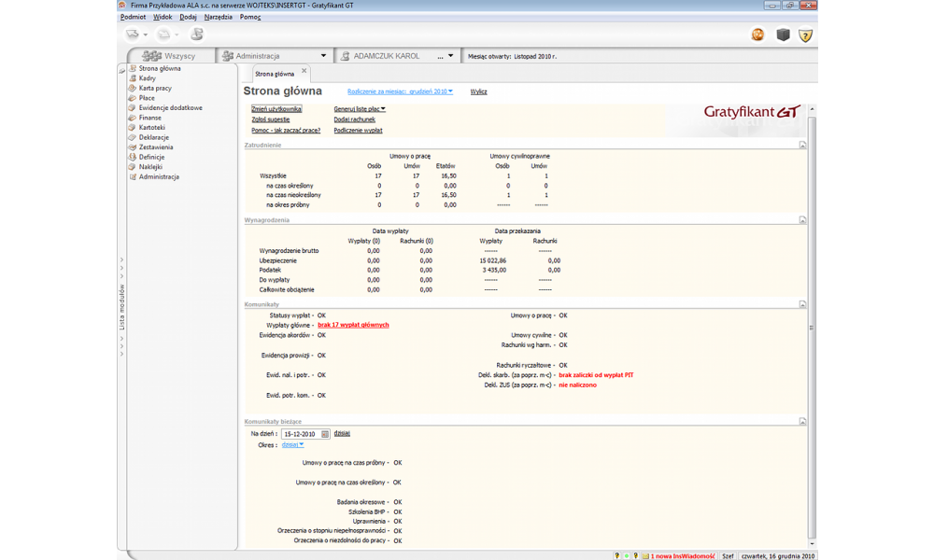Screen dimensions: 934x560
Task: Expand the Administracja department dropdown
Action: point(323,56)
